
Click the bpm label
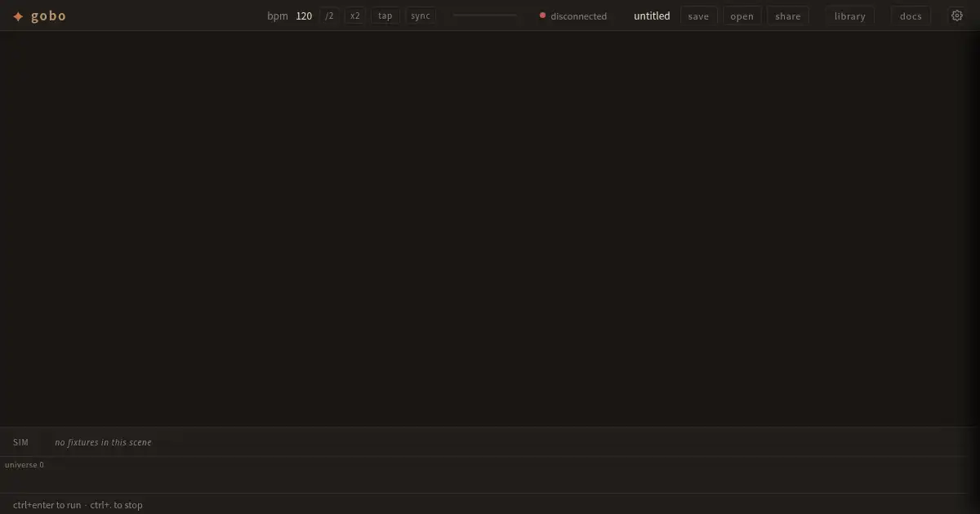pyautogui.click(x=278, y=16)
